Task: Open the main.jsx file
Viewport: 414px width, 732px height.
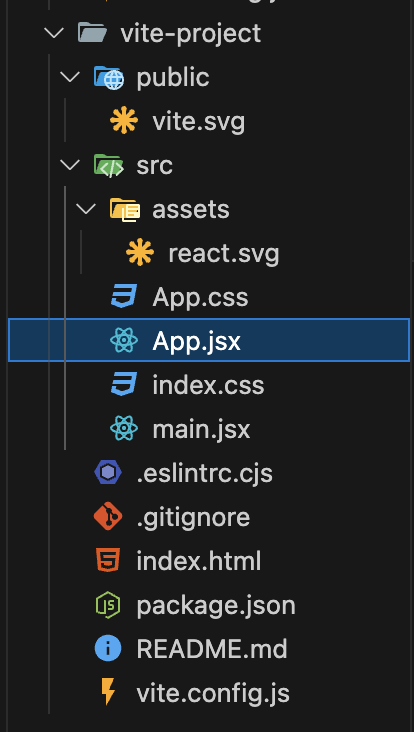Action: pyautogui.click(x=201, y=429)
